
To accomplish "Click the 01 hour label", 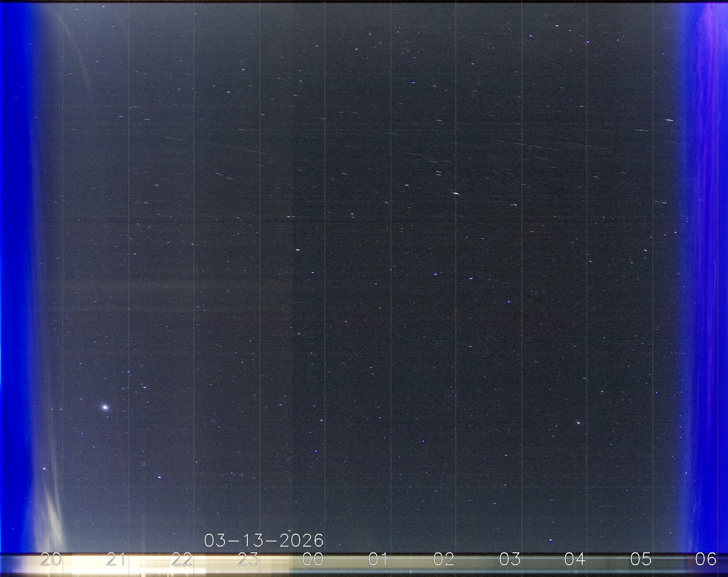I will [378, 560].
